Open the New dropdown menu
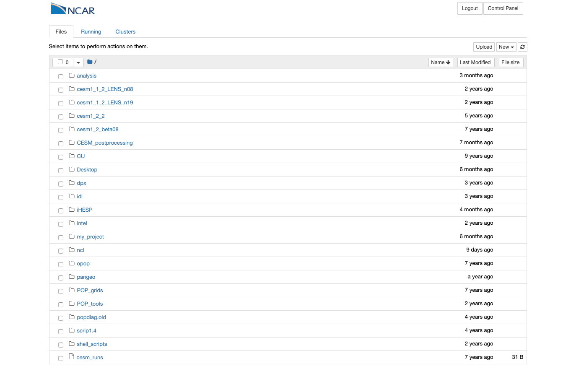Image resolution: width=571 pixels, height=392 pixels. tap(506, 47)
